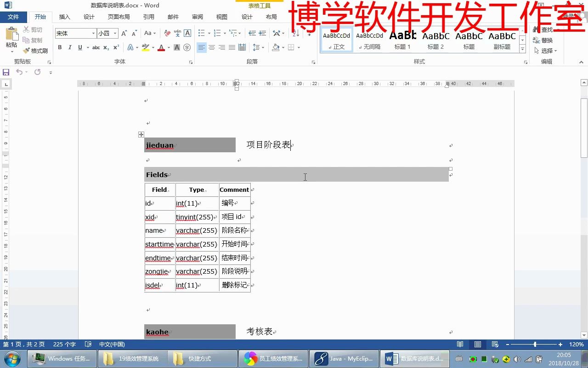The height and width of the screenshot is (368, 588).
Task: Open the Select (选择) dropdown
Action: coord(545,51)
